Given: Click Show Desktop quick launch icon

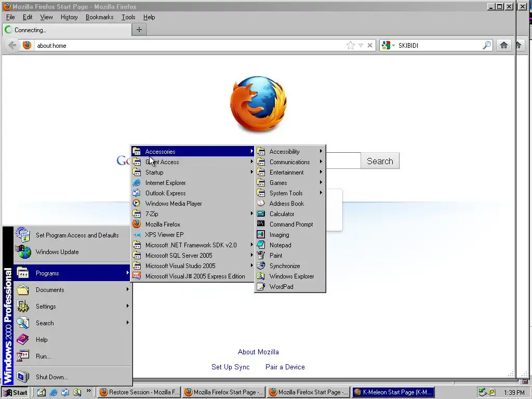Looking at the screenshot, I should pos(42,392).
